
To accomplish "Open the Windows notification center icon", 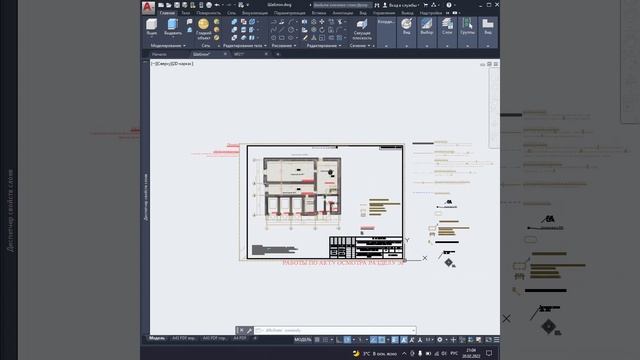I will 489,353.
